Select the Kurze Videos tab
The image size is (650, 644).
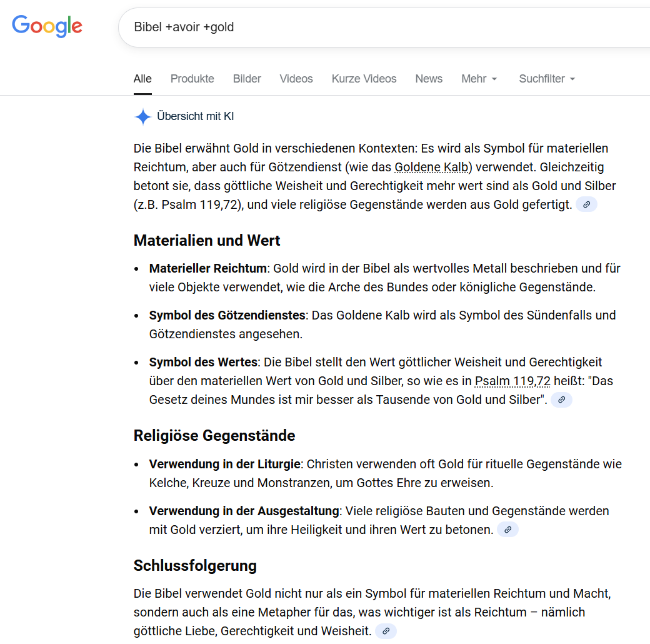tap(364, 79)
